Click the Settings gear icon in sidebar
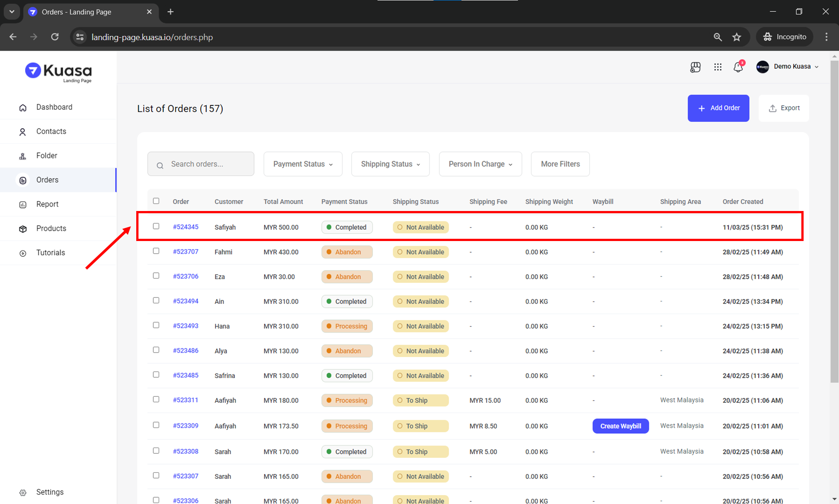This screenshot has height=504, width=839. 23,492
